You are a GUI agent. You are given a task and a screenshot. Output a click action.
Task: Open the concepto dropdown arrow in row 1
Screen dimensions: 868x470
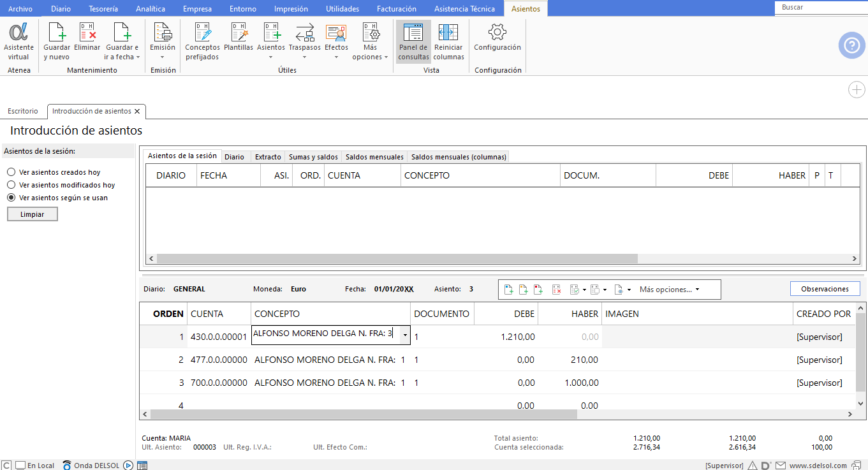[x=405, y=335]
